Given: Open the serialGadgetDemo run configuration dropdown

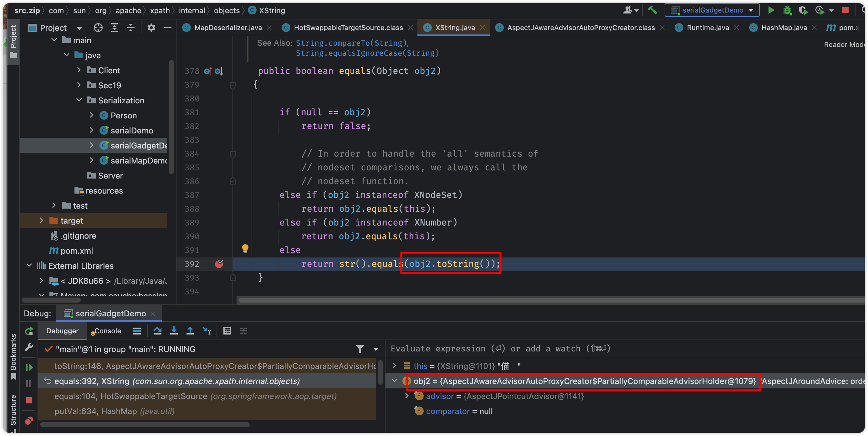Looking at the screenshot, I should click(712, 10).
